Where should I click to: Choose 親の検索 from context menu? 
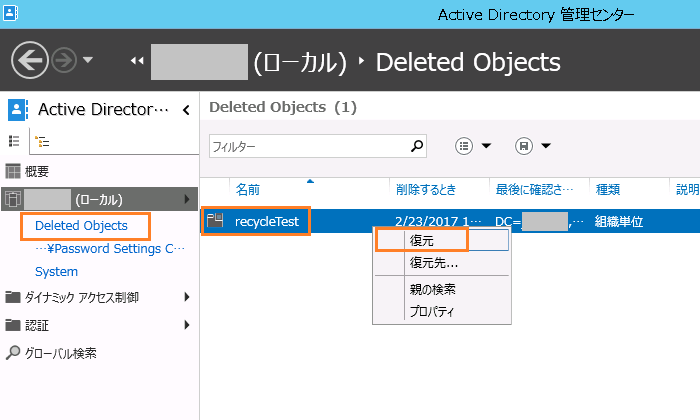click(x=433, y=289)
